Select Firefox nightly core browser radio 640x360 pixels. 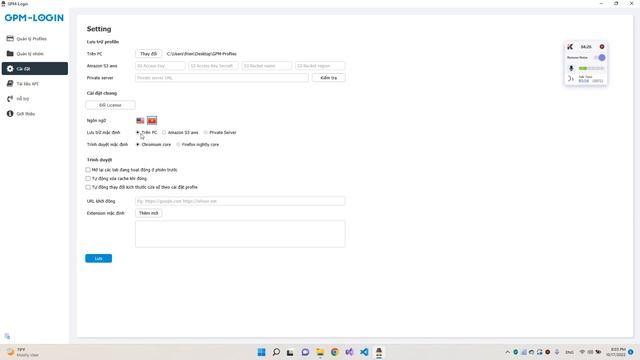click(x=178, y=144)
